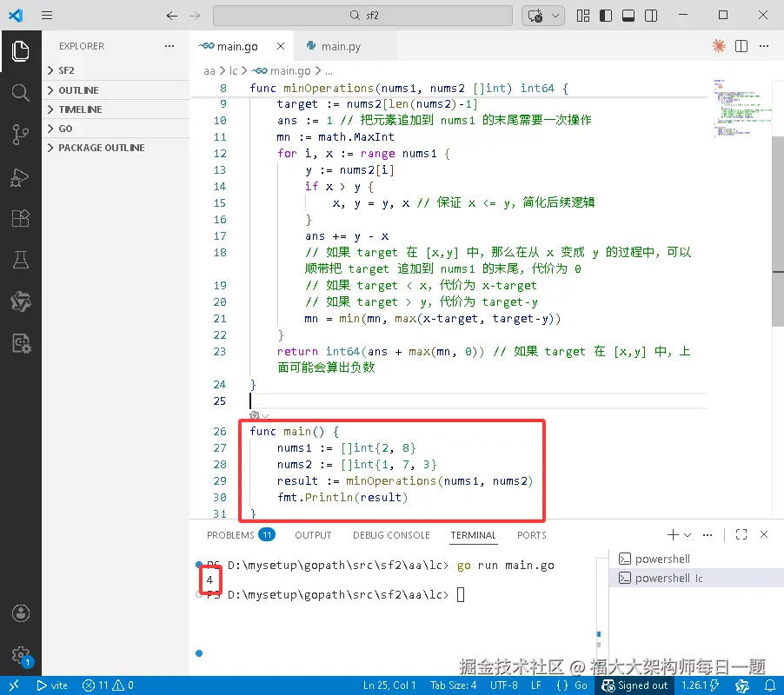
Task: Open the Extensions view icon
Action: tap(20, 218)
